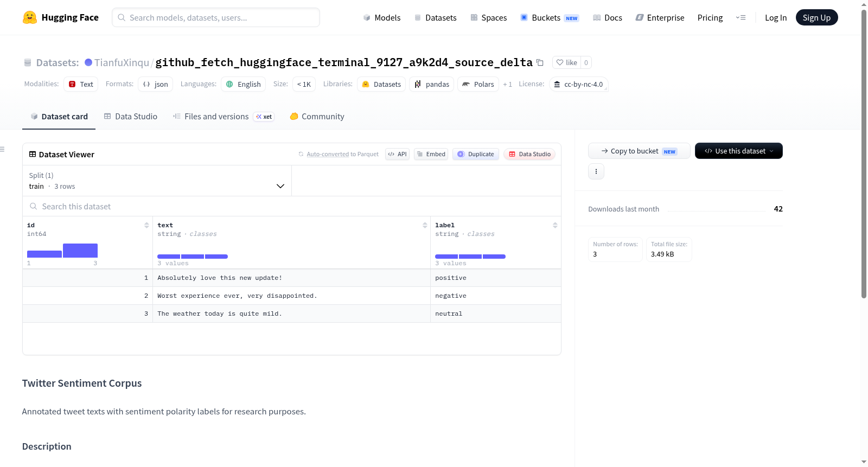This screenshot has height=467, width=868.
Task: Click the Datasets library tag
Action: coord(381,84)
